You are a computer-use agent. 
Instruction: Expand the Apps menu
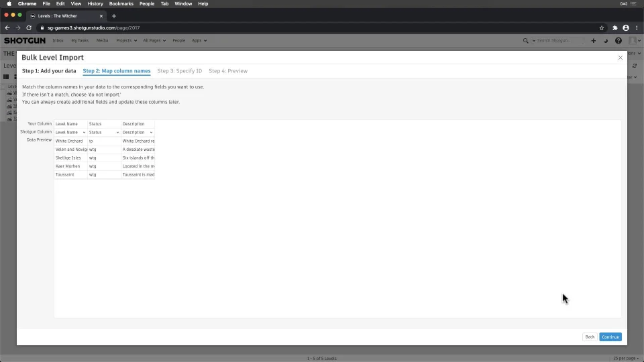(199, 41)
